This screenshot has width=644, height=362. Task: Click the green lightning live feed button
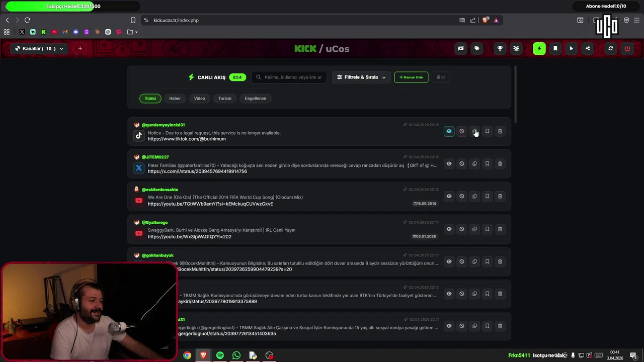click(x=539, y=49)
